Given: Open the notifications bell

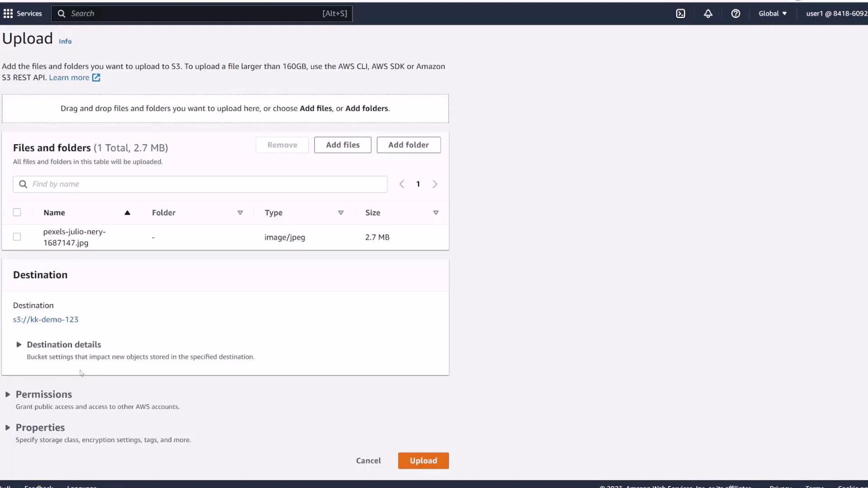Looking at the screenshot, I should [x=708, y=14].
